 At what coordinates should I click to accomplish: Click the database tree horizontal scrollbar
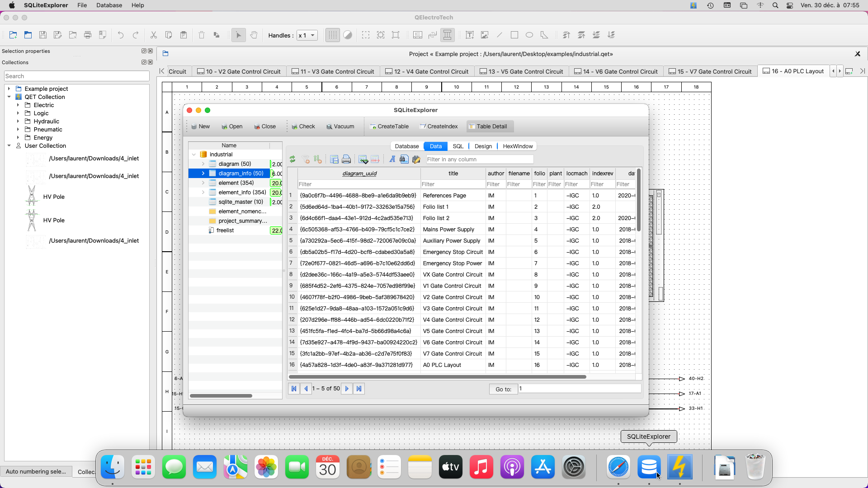pos(221,396)
